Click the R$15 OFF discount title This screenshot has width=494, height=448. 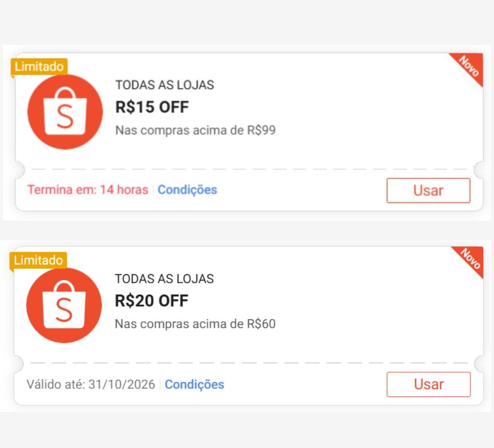[x=152, y=107]
